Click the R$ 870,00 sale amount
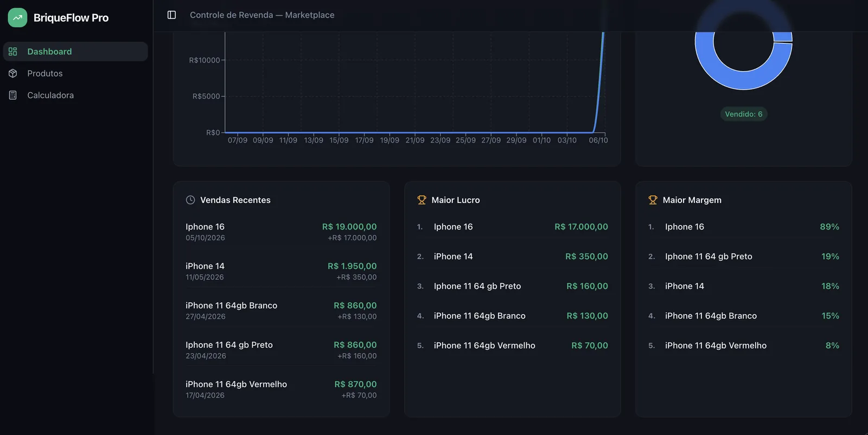Screen dimensions: 868x435 coord(355,384)
